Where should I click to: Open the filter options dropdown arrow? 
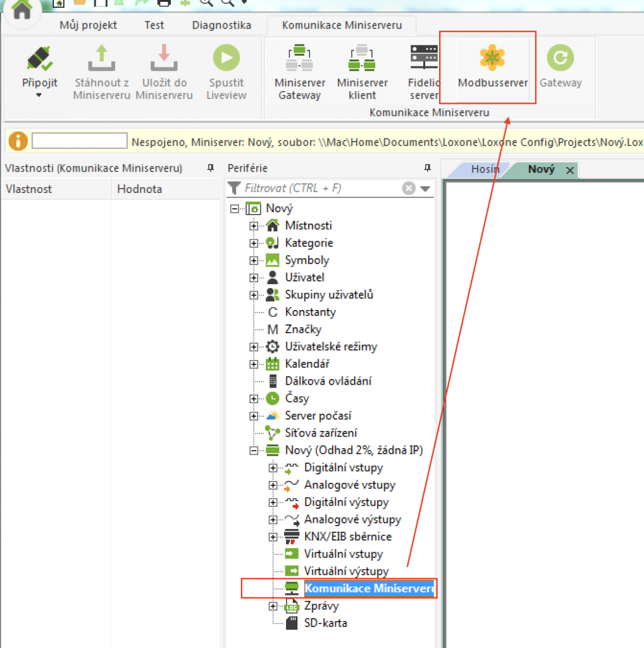[x=425, y=189]
